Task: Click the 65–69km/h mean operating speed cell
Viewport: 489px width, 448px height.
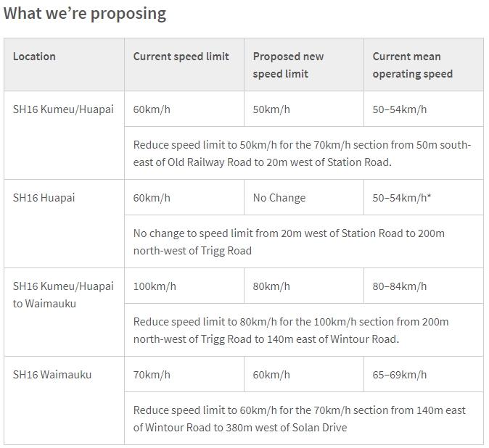Action: (x=400, y=375)
